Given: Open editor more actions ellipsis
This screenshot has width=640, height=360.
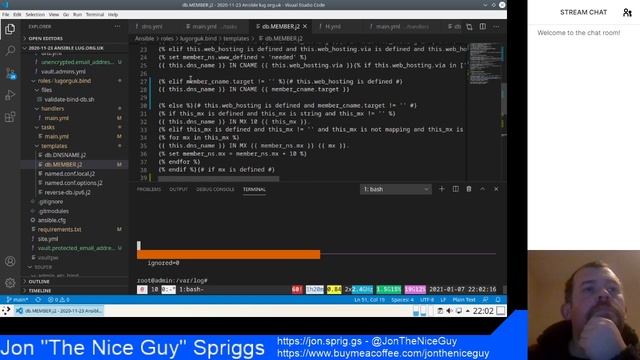Looking at the screenshot, I should coord(496,27).
